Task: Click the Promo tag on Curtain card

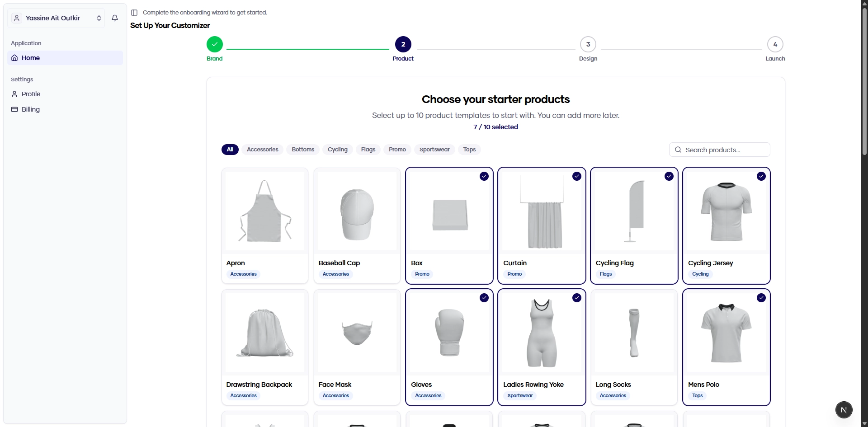Action: pyautogui.click(x=514, y=274)
